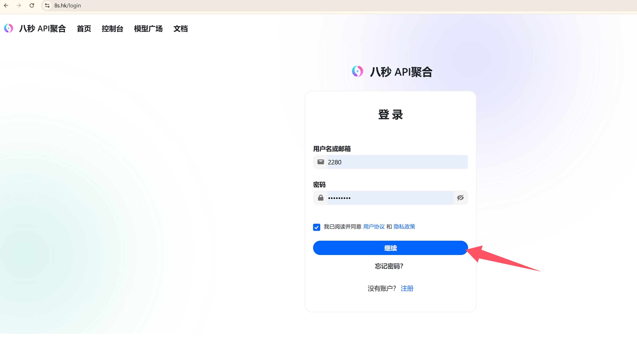Click the 我已阅读并同意 text

(343, 227)
